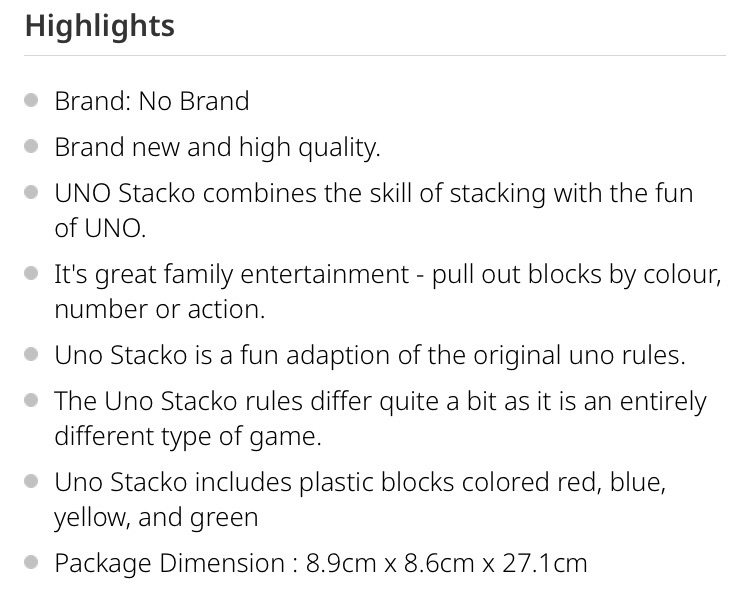Click the bullet beside plastic blocks line
The image size is (750, 612).
pyautogui.click(x=31, y=481)
